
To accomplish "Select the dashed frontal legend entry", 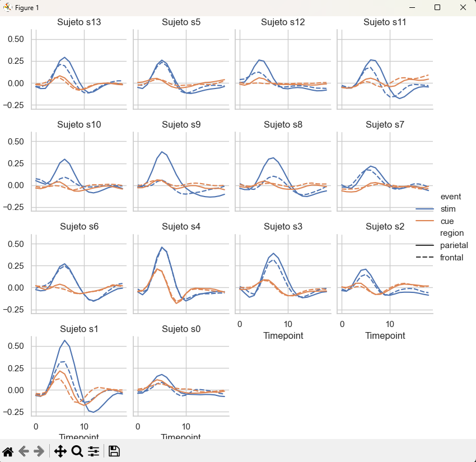I will 426,258.
